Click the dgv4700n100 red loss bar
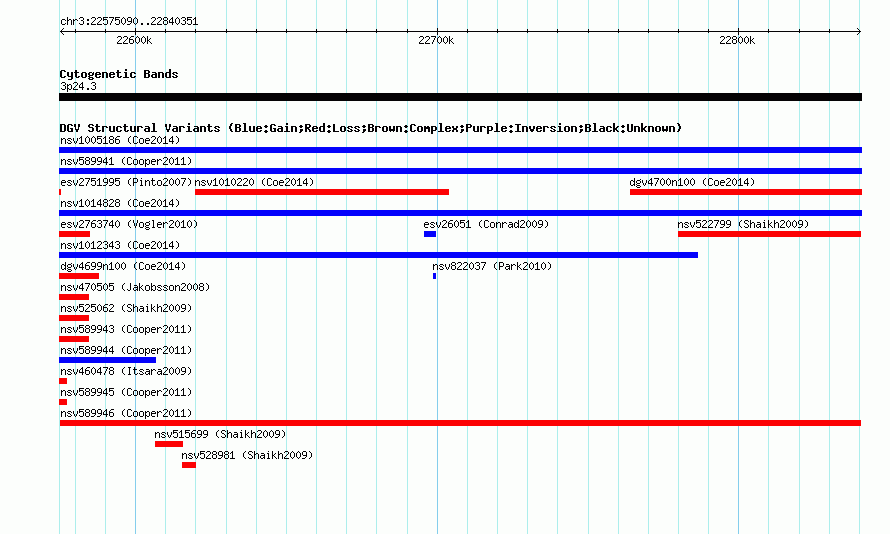The width and height of the screenshot is (890, 534). (746, 192)
